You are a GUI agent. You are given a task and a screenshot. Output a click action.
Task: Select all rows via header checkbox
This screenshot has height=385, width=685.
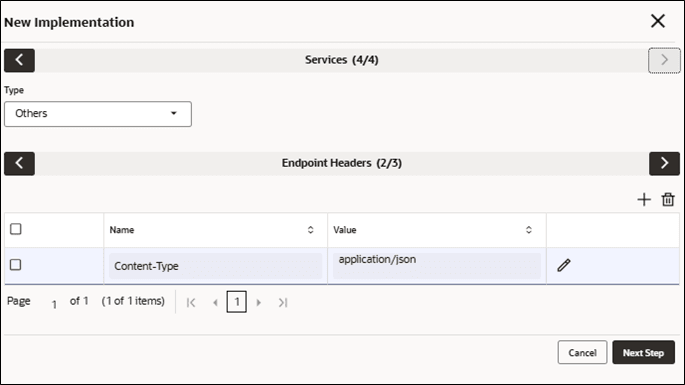click(x=16, y=229)
